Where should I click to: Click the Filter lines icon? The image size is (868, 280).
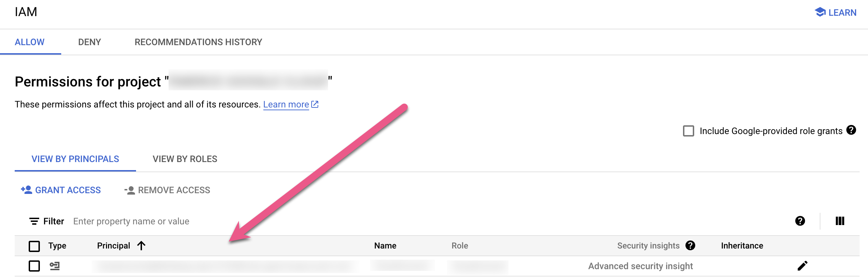[x=34, y=221]
